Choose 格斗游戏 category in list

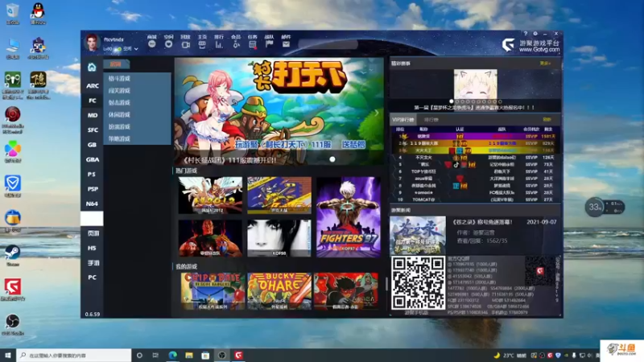coord(119,78)
